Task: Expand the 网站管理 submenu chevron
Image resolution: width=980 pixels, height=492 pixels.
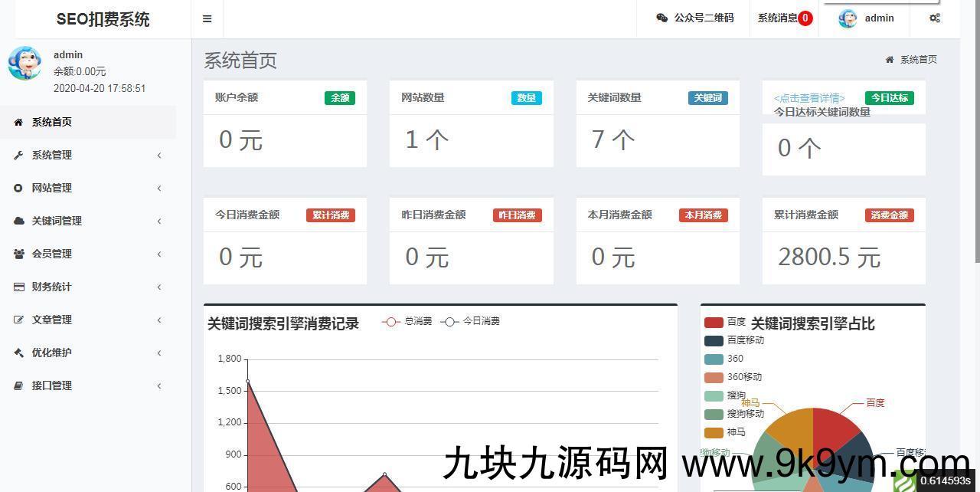Action: coord(159,189)
